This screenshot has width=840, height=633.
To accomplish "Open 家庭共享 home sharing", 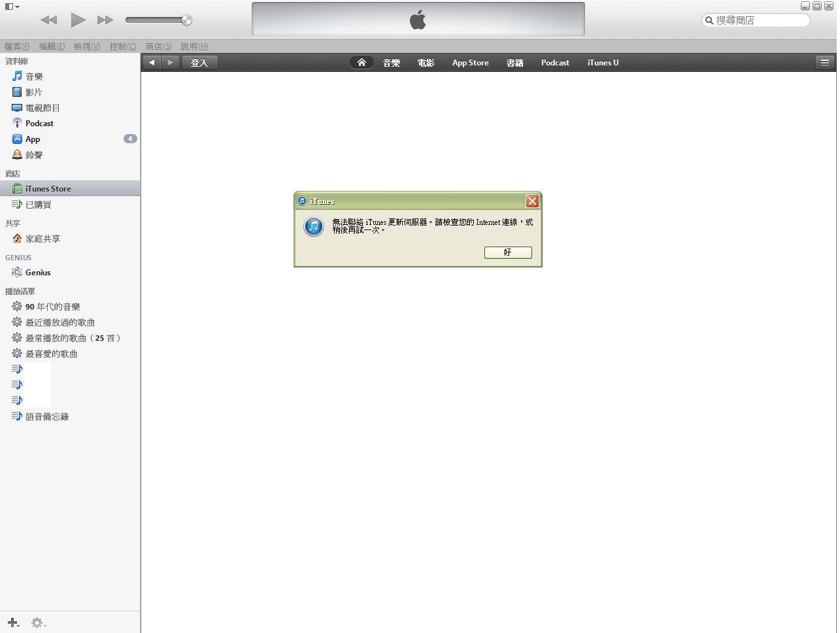I will pyautogui.click(x=70, y=239).
